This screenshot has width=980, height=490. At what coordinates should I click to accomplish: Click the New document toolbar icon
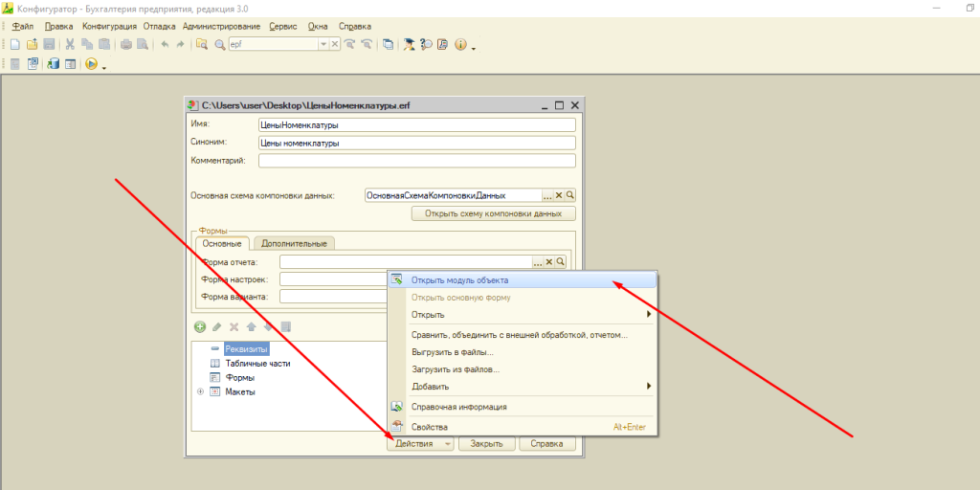(15, 45)
